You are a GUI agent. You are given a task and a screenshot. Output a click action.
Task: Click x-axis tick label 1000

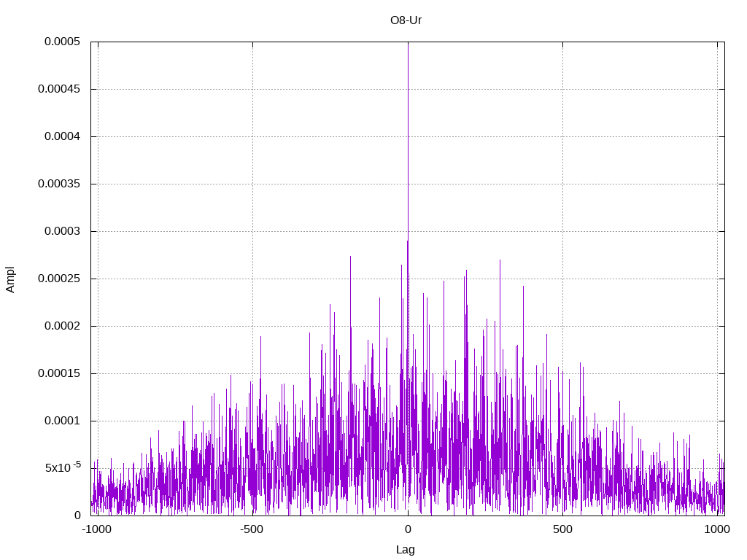pyautogui.click(x=717, y=529)
